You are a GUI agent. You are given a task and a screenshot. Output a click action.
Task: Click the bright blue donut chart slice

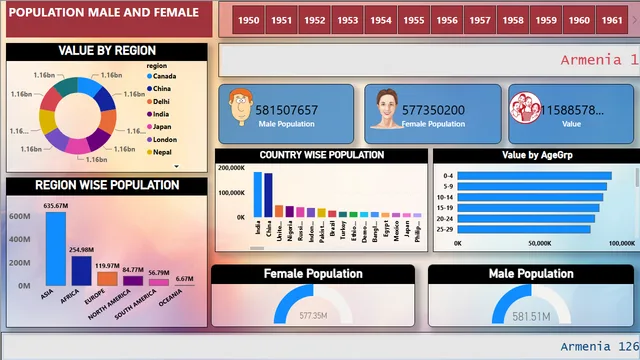pos(89,86)
